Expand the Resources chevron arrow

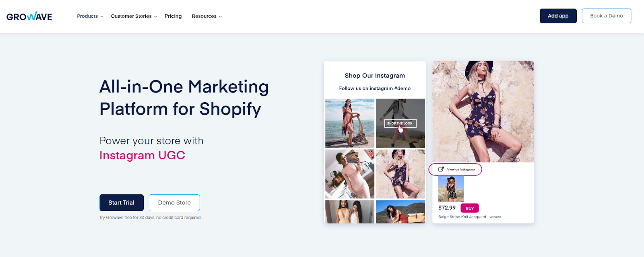click(220, 16)
